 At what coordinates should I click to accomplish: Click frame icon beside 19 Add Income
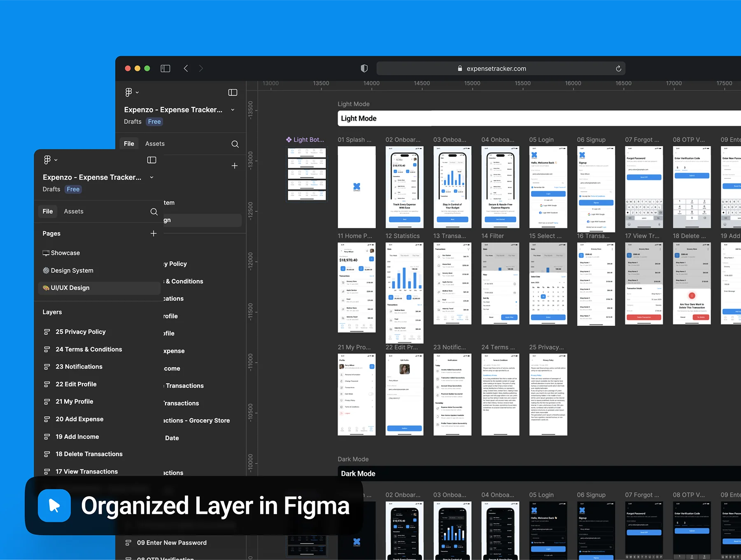click(x=47, y=436)
